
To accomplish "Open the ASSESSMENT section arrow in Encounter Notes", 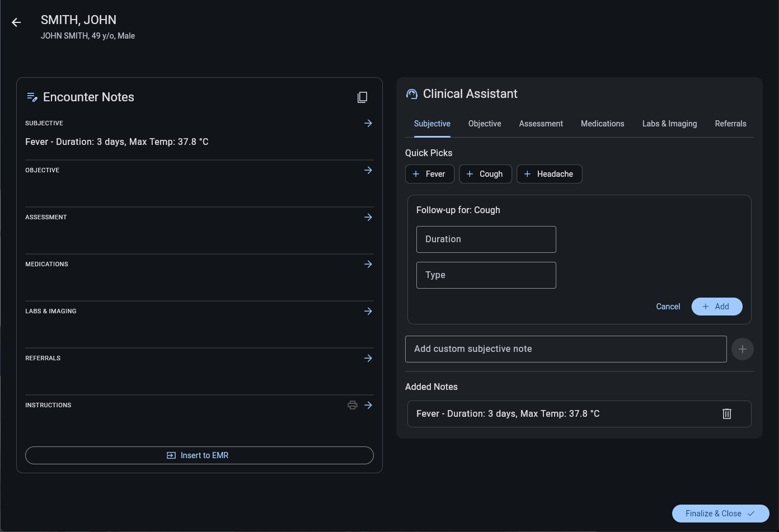I will coord(368,217).
